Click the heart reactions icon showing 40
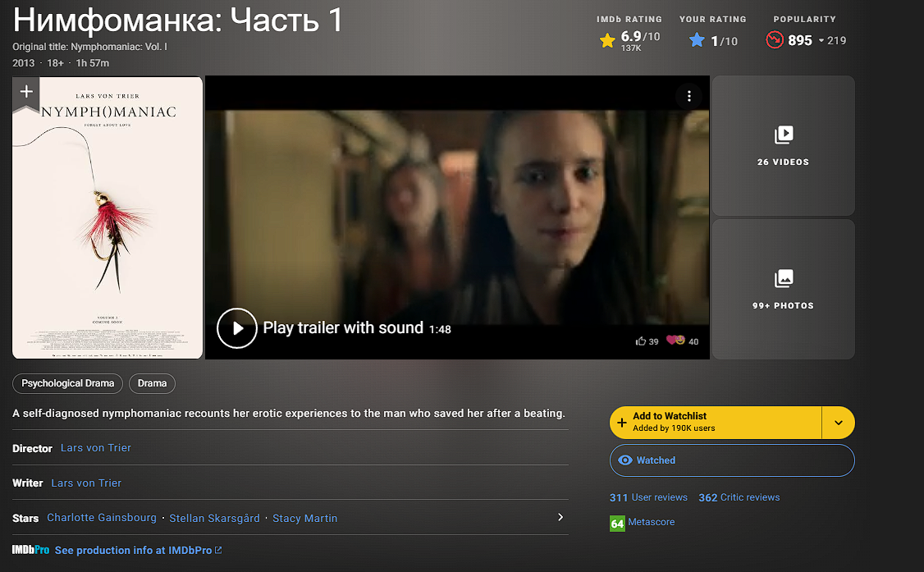Image resolution: width=924 pixels, height=572 pixels. (675, 341)
